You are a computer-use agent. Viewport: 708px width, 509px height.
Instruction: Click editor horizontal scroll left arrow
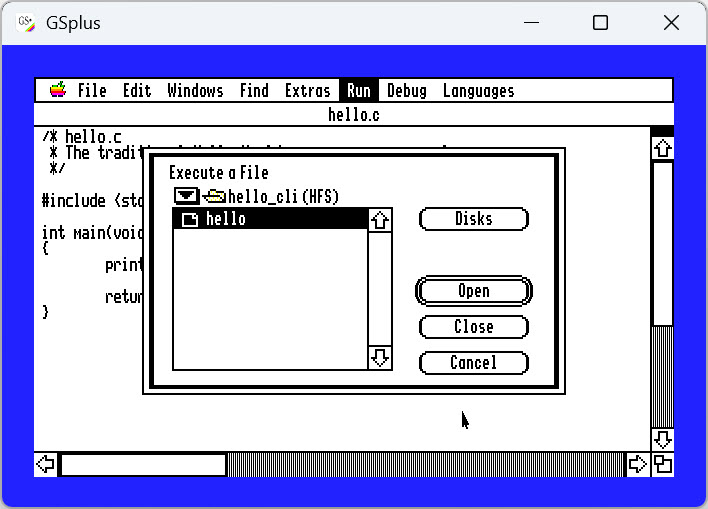46,464
